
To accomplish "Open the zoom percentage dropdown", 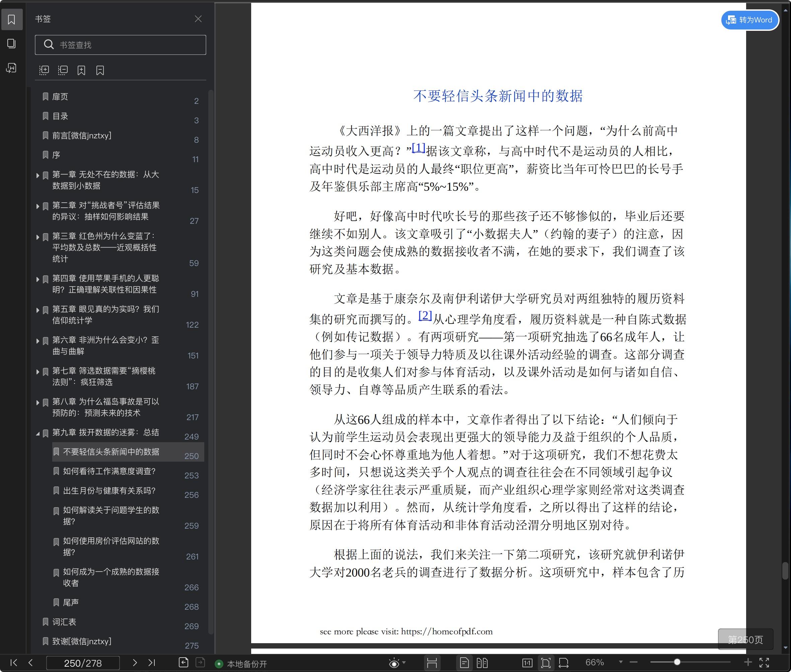I will tap(621, 662).
